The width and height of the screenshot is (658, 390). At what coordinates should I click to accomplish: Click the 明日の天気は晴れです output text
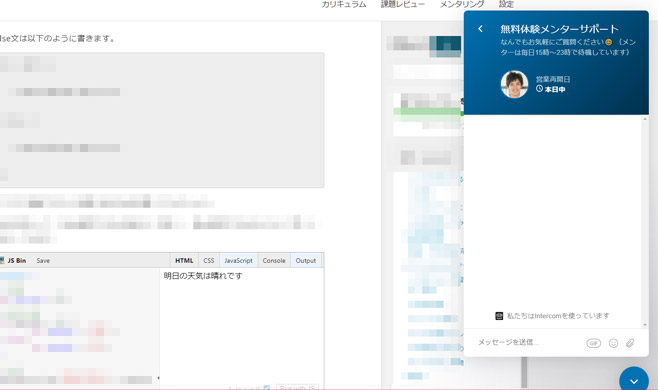tap(203, 276)
